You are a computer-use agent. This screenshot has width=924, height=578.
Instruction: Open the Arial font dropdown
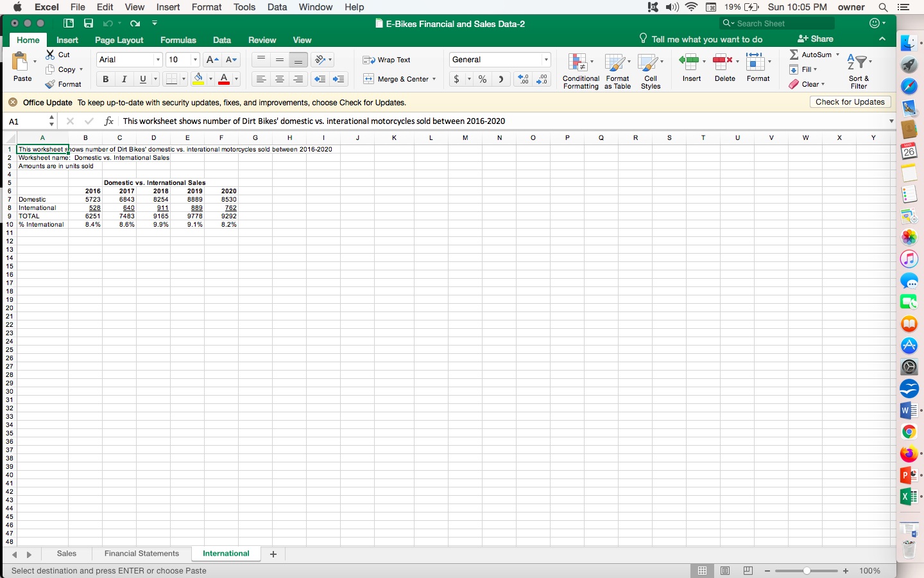pos(128,60)
